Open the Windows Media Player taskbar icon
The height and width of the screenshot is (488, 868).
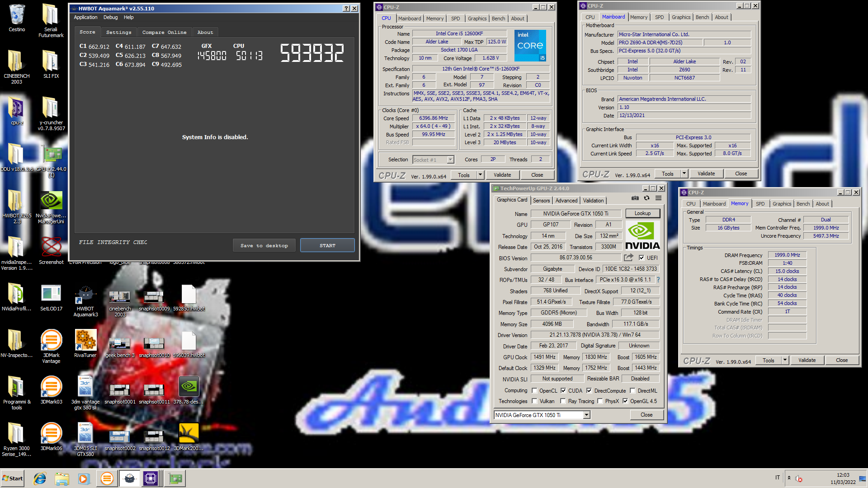click(x=84, y=479)
